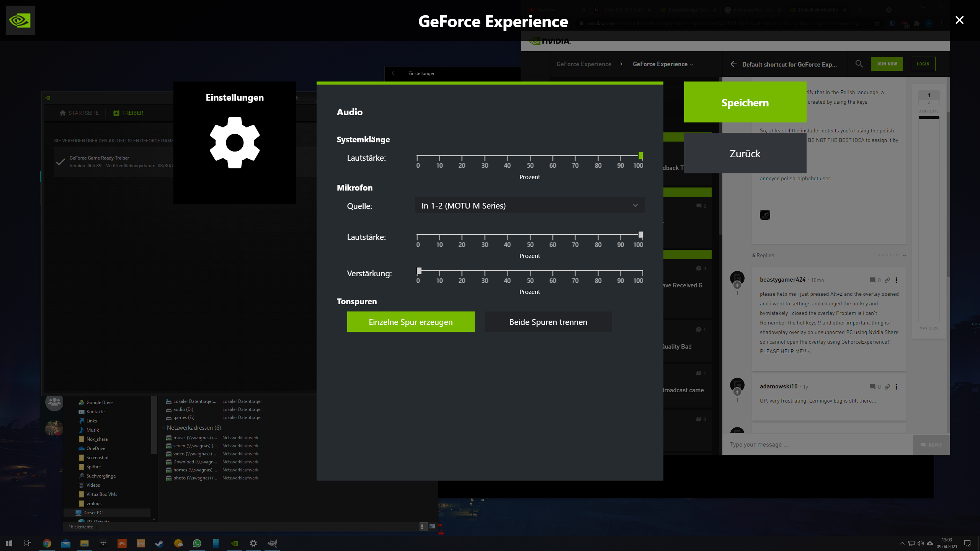980x551 pixels.
Task: Click LOGIN on NVIDIA forum
Action: [x=923, y=64]
